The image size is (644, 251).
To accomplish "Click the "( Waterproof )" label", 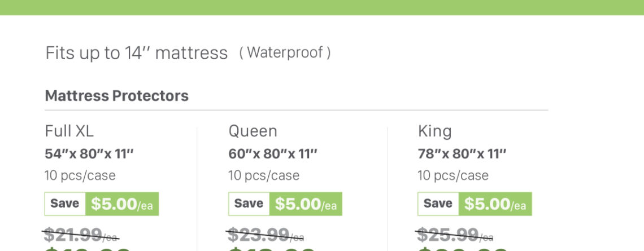I will tap(285, 53).
